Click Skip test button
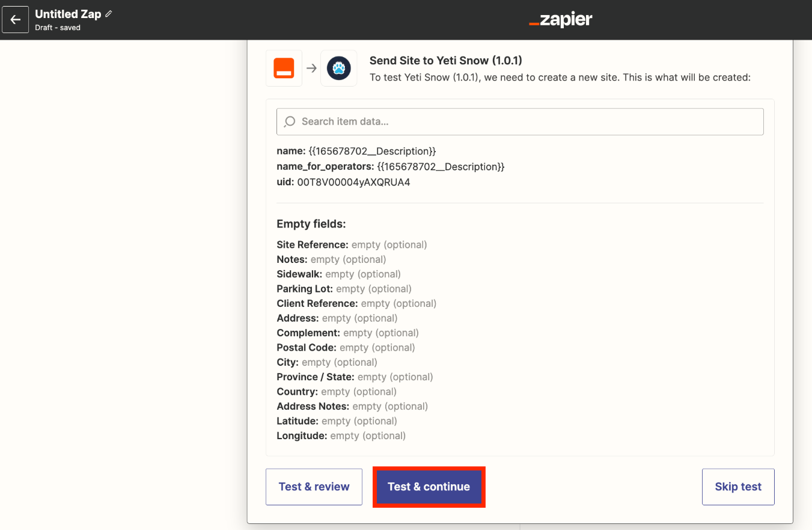 (738, 487)
